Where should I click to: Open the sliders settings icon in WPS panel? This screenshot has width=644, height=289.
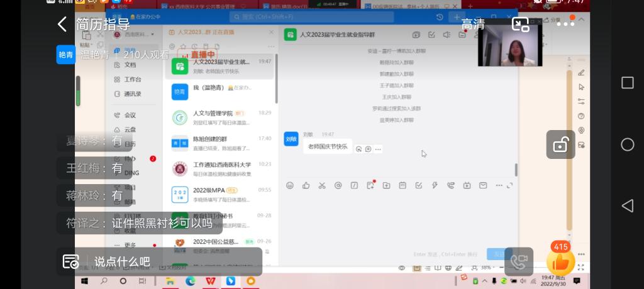tap(581, 101)
